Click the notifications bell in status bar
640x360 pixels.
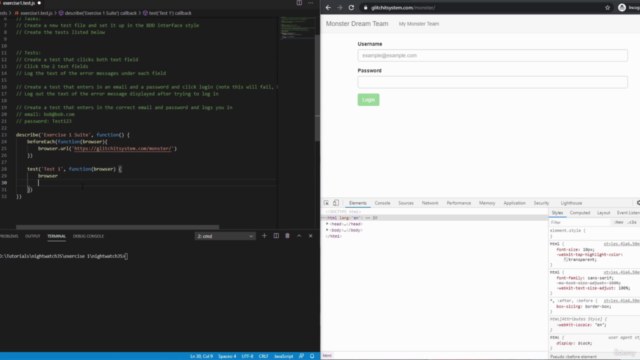[312, 356]
